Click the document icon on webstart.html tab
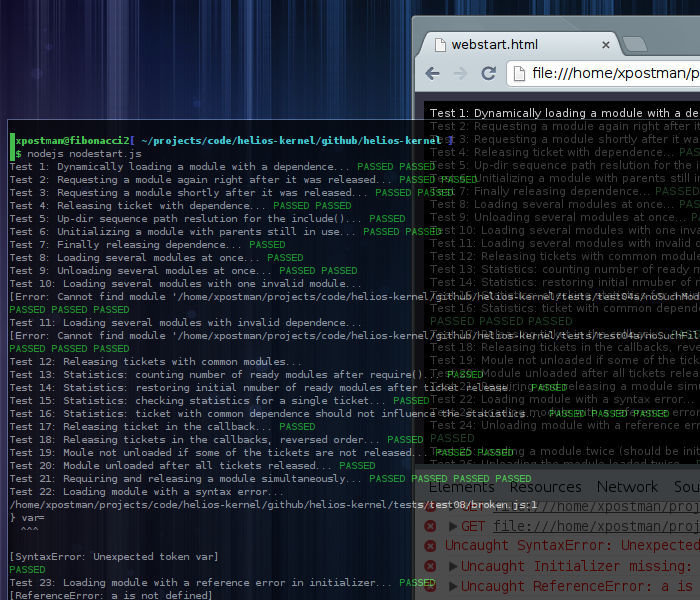Image resolution: width=700 pixels, height=600 pixels. (440, 45)
